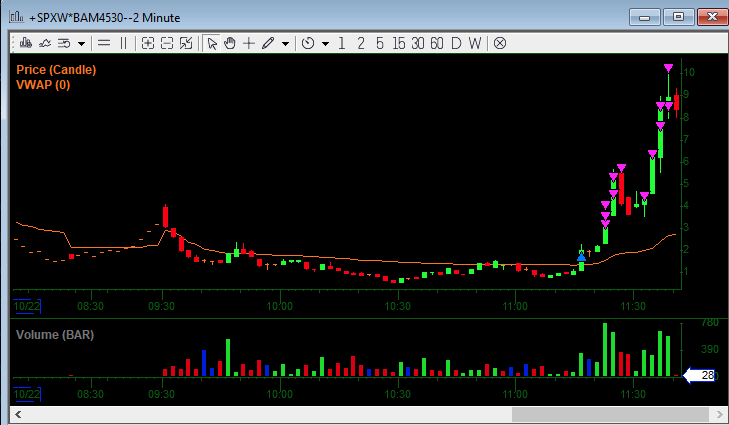
Task: Switch to 30 minute interval
Action: click(x=418, y=43)
